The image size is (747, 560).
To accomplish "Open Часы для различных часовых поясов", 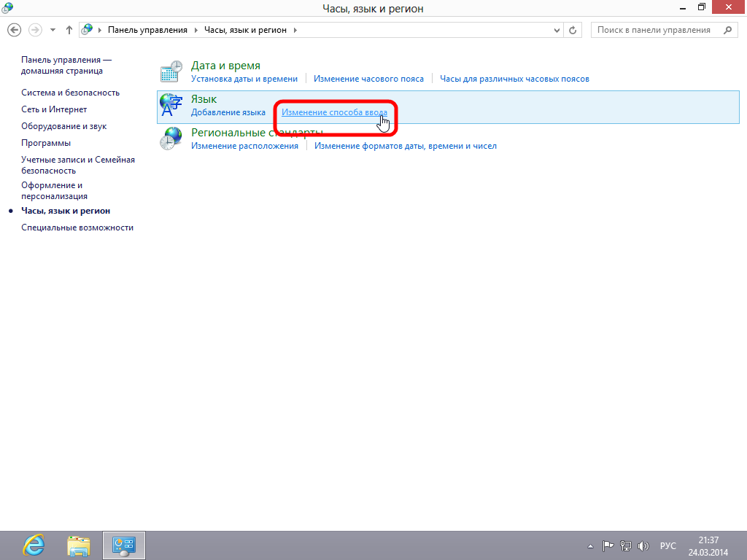I will [x=514, y=79].
